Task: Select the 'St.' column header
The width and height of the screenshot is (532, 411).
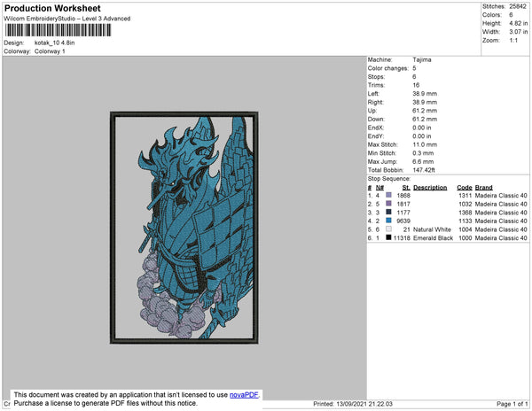Action: coord(406,188)
